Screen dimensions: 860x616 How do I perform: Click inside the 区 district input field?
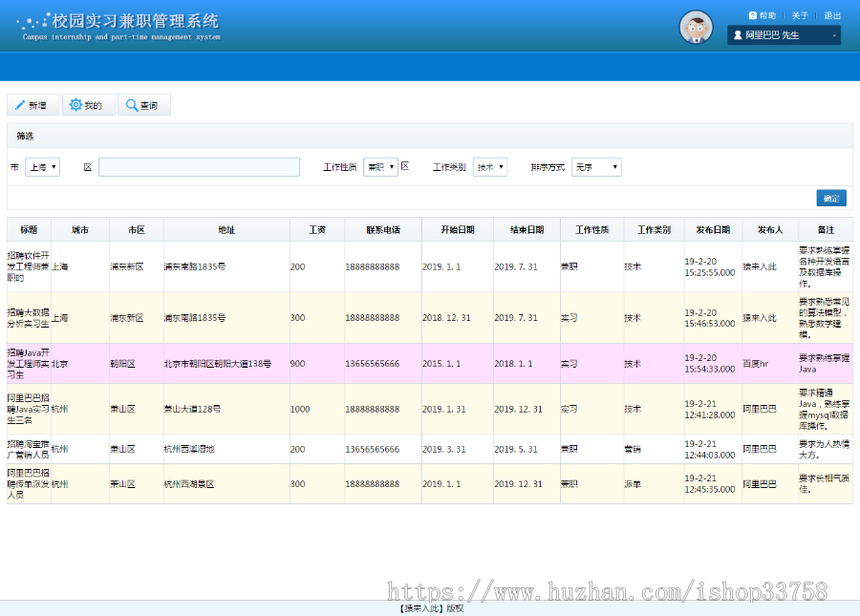point(198,165)
